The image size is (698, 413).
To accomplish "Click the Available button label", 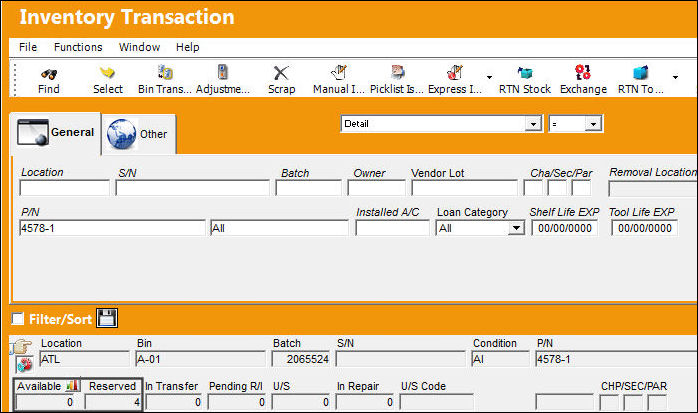I will point(39,386).
